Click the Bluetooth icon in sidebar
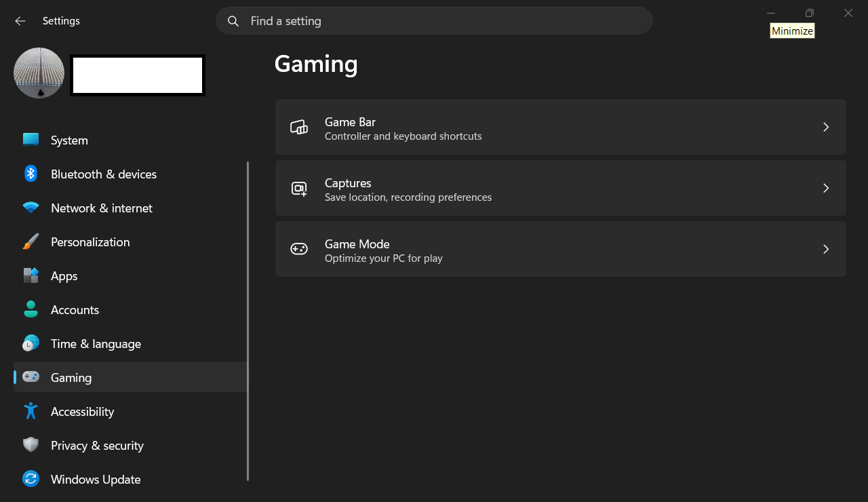This screenshot has width=868, height=502. [31, 174]
